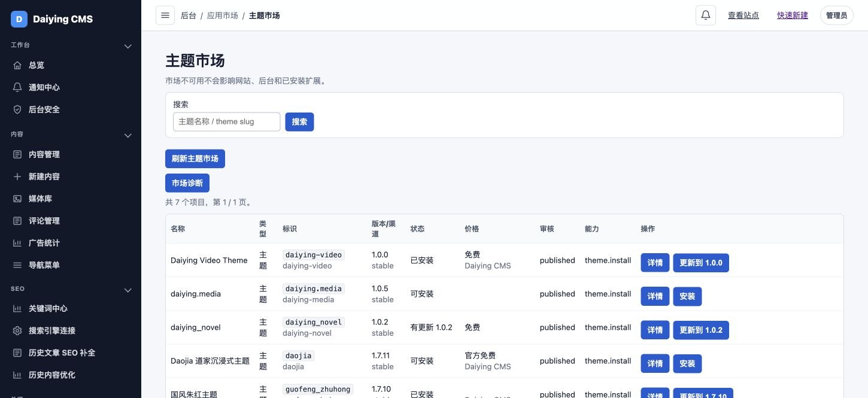868x398 pixels.
Task: Click 安装 for daiying.media
Action: (687, 296)
